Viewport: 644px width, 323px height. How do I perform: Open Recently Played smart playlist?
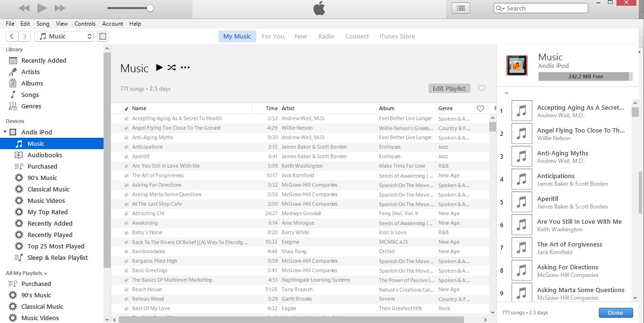pyautogui.click(x=50, y=235)
